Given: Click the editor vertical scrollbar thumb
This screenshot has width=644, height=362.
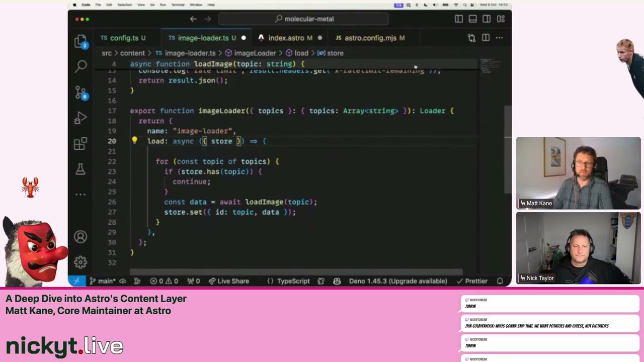Looking at the screenshot, I should (508, 148).
